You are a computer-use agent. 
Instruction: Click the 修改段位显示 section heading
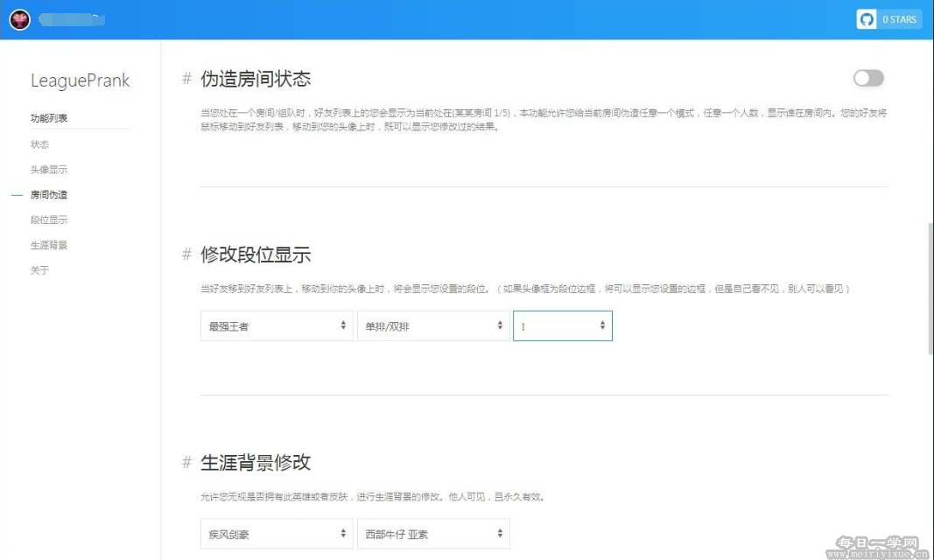pyautogui.click(x=256, y=255)
